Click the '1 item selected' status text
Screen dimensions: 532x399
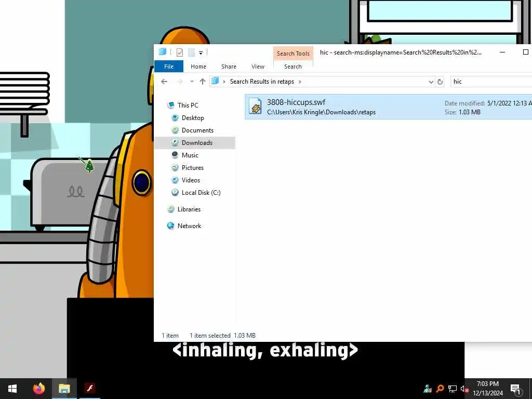[210, 336]
